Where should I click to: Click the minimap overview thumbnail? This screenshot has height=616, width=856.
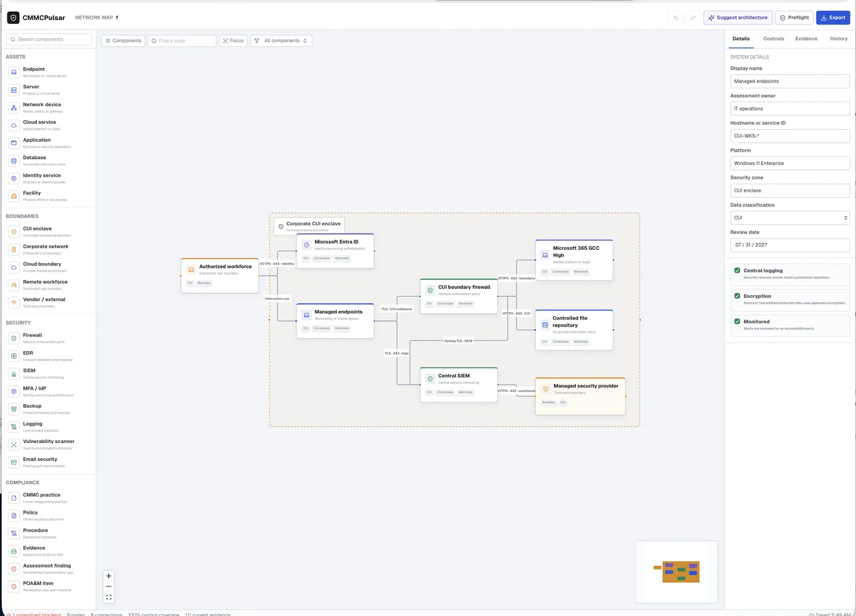click(677, 571)
